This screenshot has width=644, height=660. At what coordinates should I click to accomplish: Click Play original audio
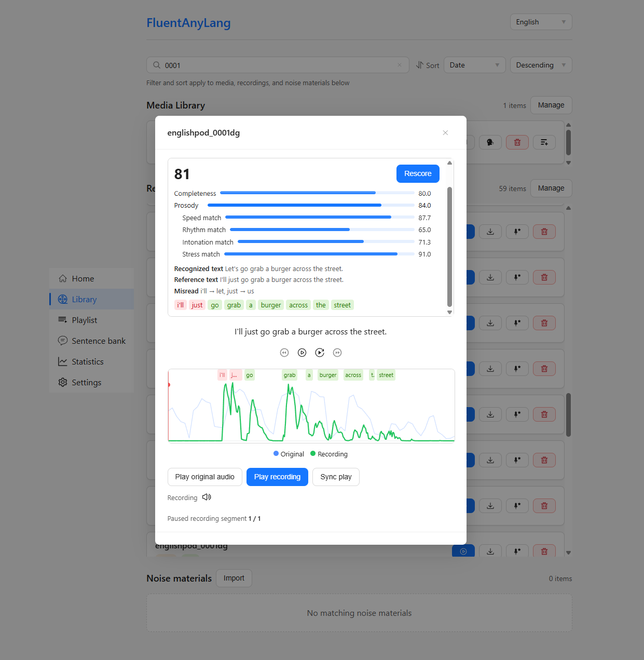[x=205, y=477]
